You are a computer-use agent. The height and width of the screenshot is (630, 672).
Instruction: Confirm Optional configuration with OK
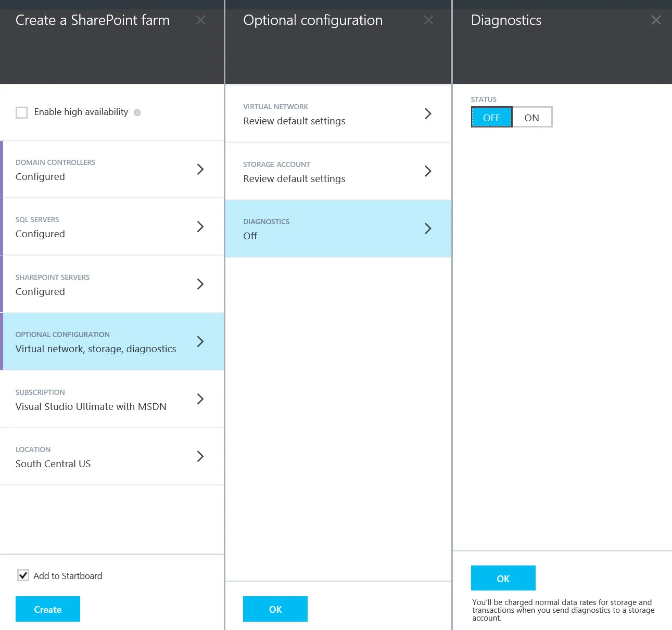pos(275,609)
